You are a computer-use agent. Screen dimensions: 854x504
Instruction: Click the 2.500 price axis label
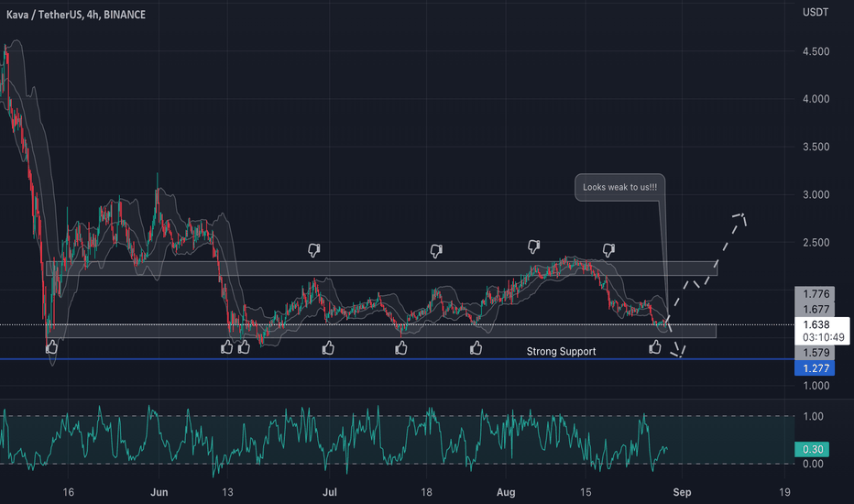pos(816,243)
